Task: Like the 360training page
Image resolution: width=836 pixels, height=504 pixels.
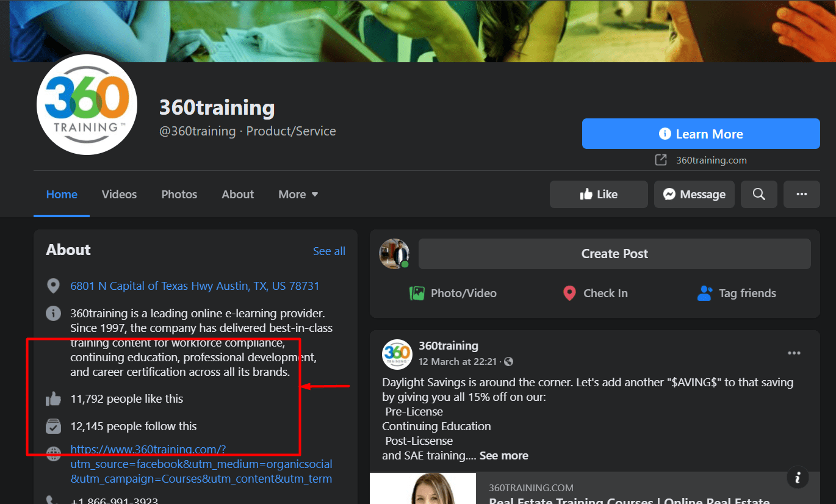Action: (x=599, y=194)
